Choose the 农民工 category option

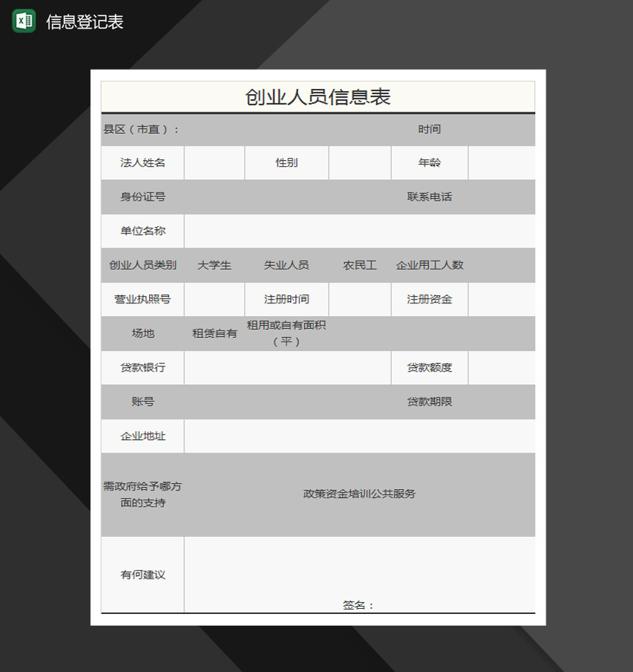(x=360, y=265)
